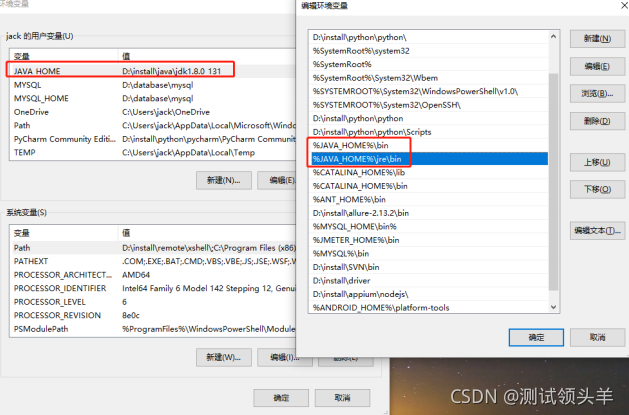The image size is (629, 415).
Task: Click 新建(N)... under user variables
Action: tap(224, 180)
